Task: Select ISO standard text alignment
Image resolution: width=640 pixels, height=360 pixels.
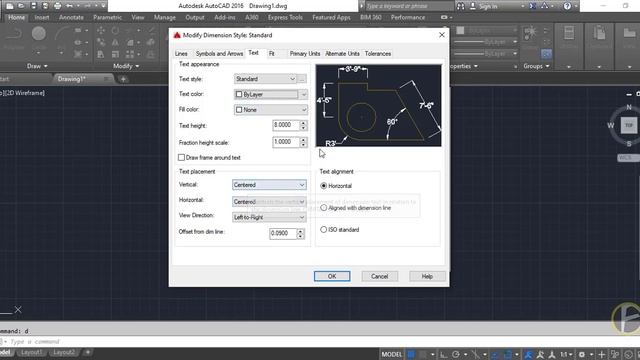Action: pos(324,229)
